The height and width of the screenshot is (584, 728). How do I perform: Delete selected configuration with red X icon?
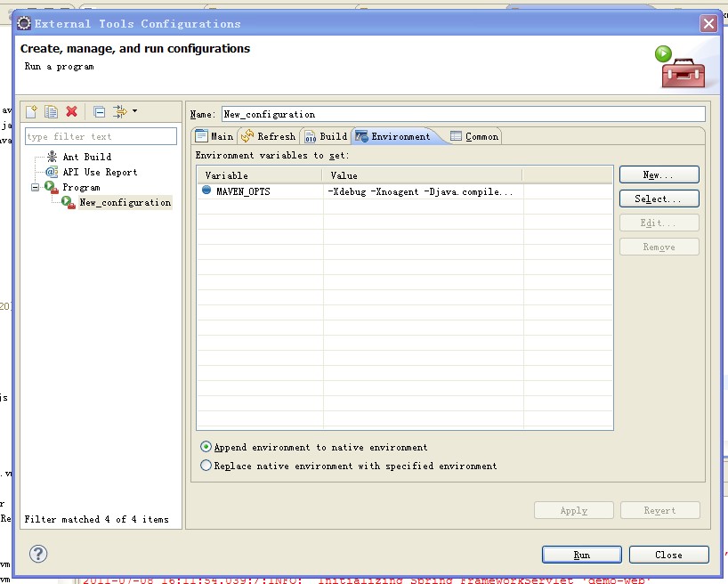[72, 111]
